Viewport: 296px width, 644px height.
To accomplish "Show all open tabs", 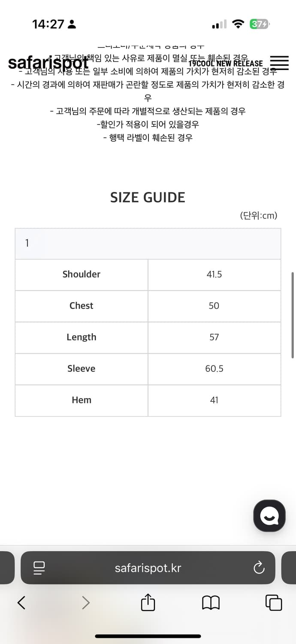I will coord(273,603).
